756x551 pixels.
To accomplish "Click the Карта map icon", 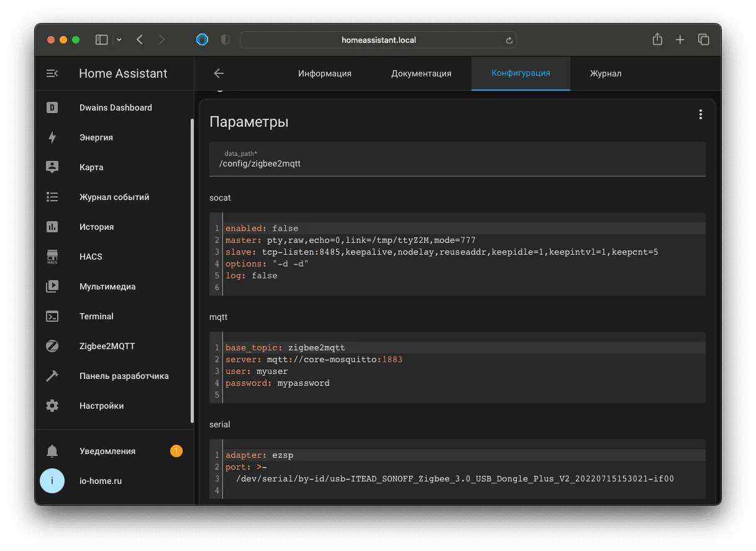I will (x=52, y=167).
